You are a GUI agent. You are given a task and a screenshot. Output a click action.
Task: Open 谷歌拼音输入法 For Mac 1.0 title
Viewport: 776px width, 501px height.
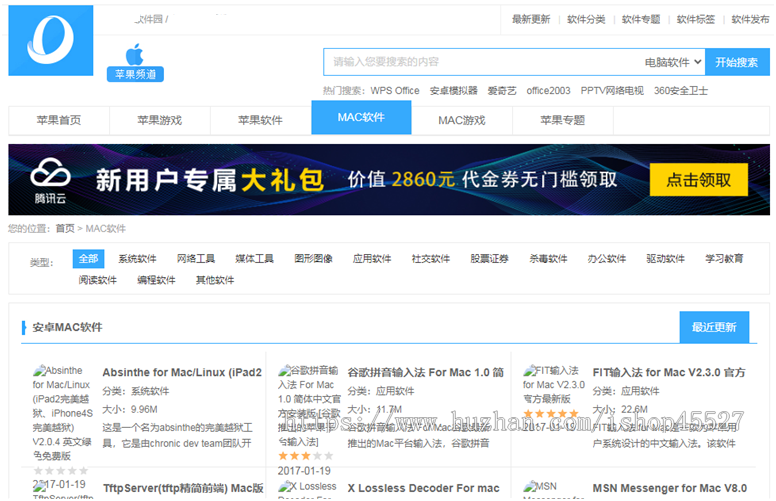click(x=426, y=372)
